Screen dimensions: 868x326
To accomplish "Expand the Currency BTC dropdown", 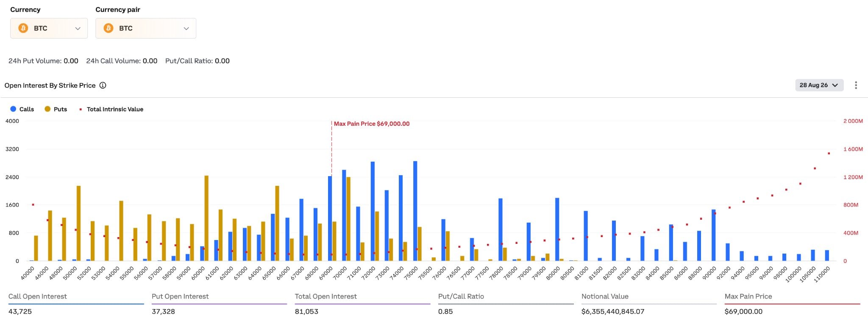I will [49, 28].
